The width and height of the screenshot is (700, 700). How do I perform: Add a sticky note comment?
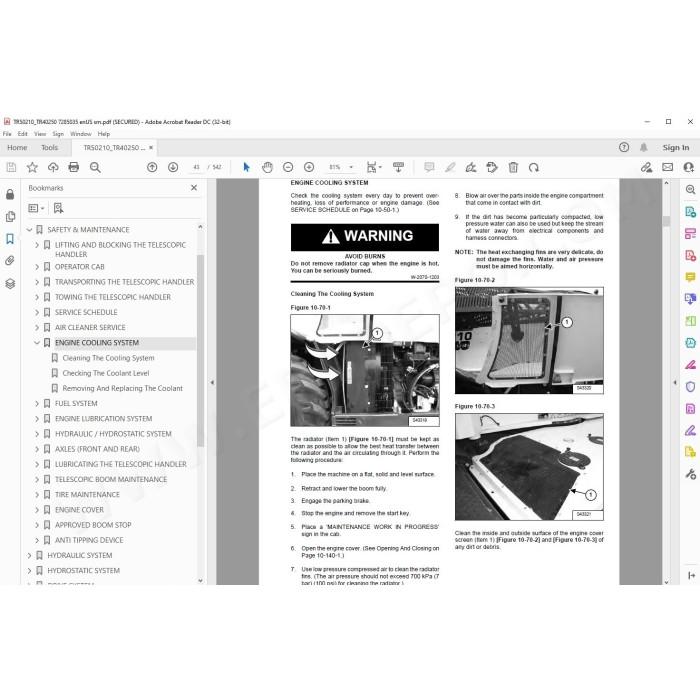(429, 167)
